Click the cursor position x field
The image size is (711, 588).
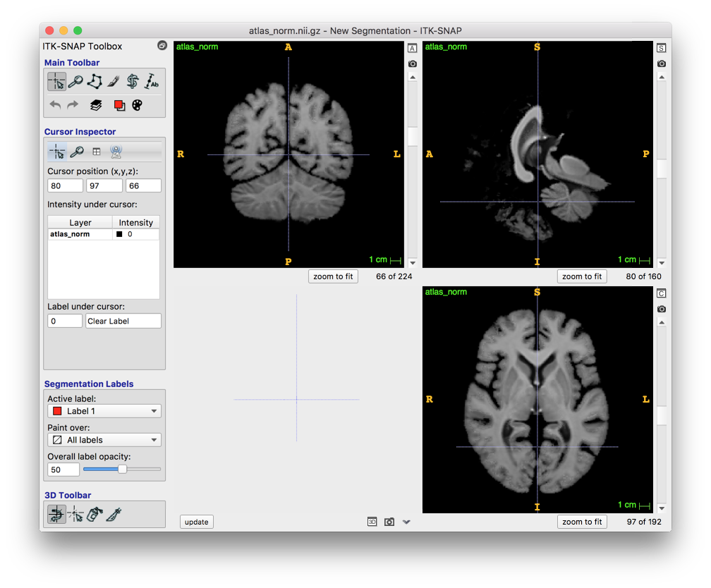pos(66,186)
